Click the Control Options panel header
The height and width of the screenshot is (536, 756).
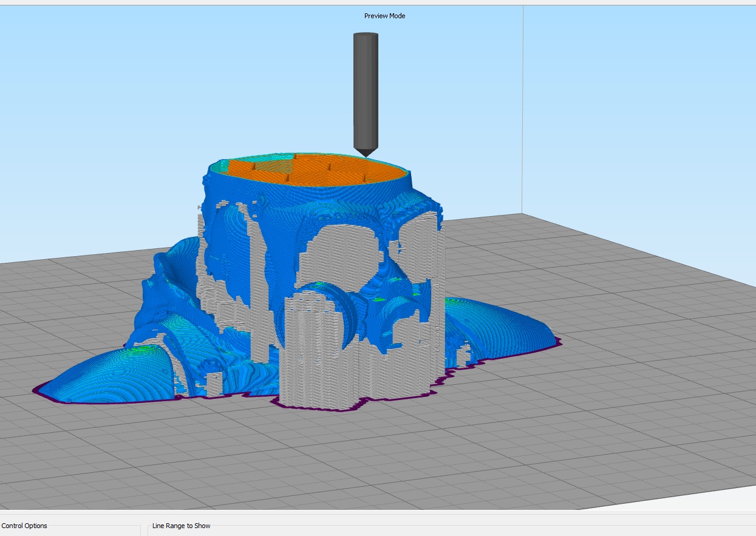[x=24, y=526]
